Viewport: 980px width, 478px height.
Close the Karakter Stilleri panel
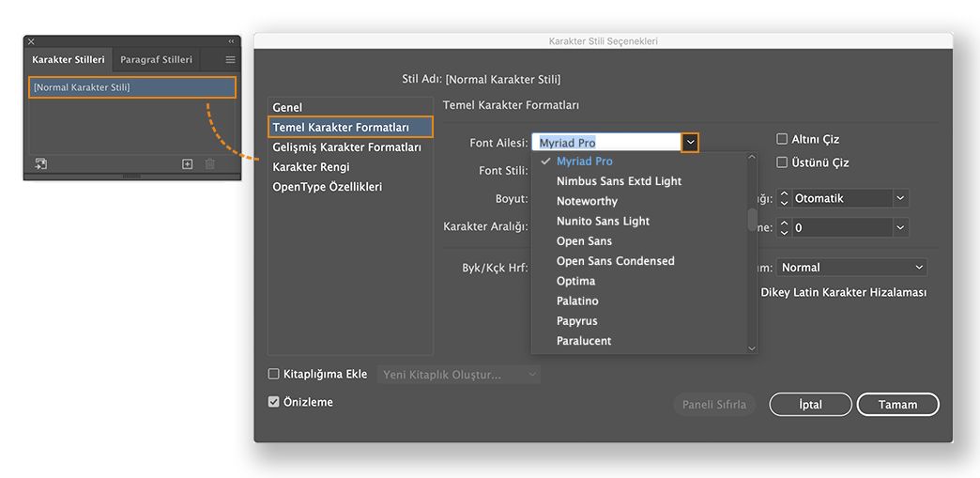click(31, 41)
